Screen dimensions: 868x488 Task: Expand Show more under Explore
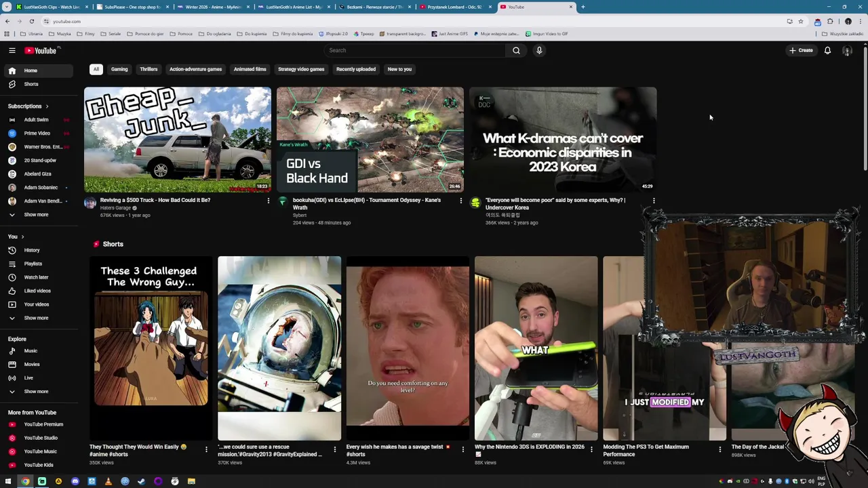click(x=39, y=392)
